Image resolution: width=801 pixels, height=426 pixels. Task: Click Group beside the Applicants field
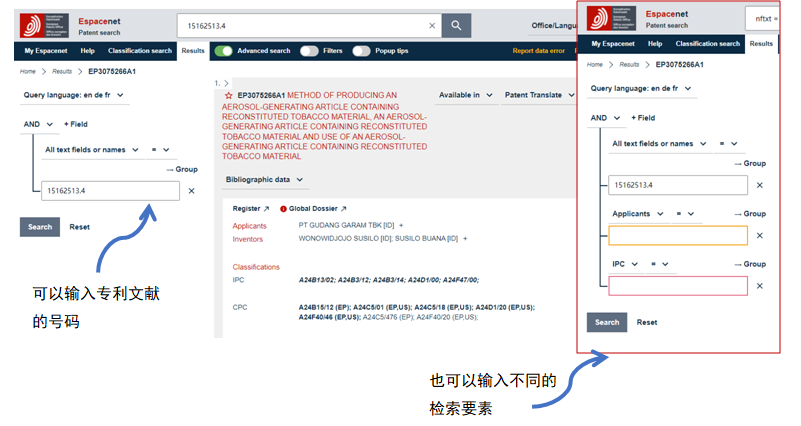pyautogui.click(x=750, y=214)
